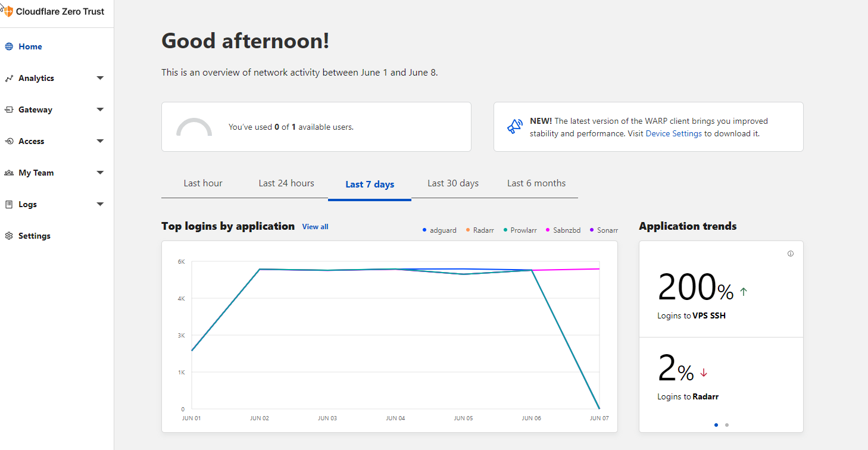Click the Cloudflare logo icon
The height and width of the screenshot is (450, 868).
click(8, 11)
